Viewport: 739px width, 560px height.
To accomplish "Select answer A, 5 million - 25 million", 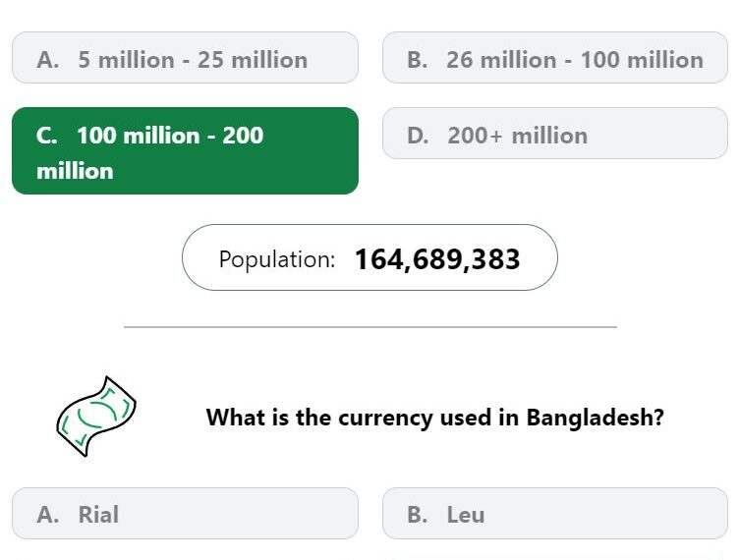I will (185, 58).
